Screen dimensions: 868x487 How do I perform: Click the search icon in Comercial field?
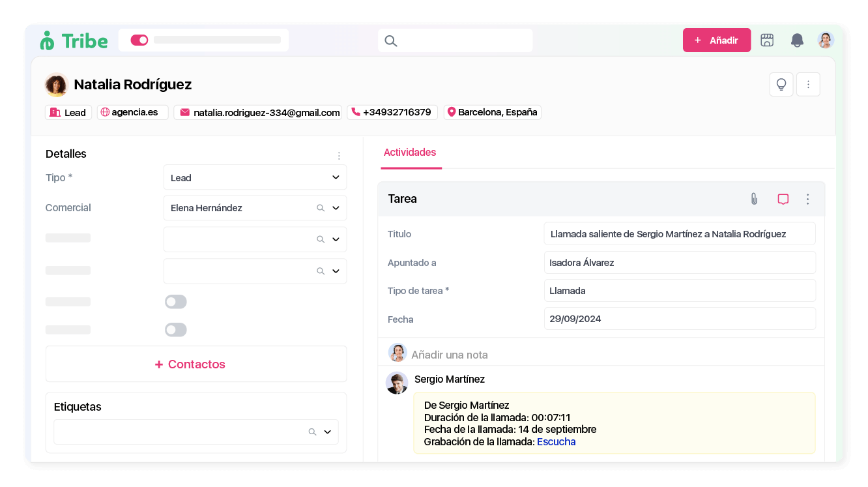[x=320, y=208]
